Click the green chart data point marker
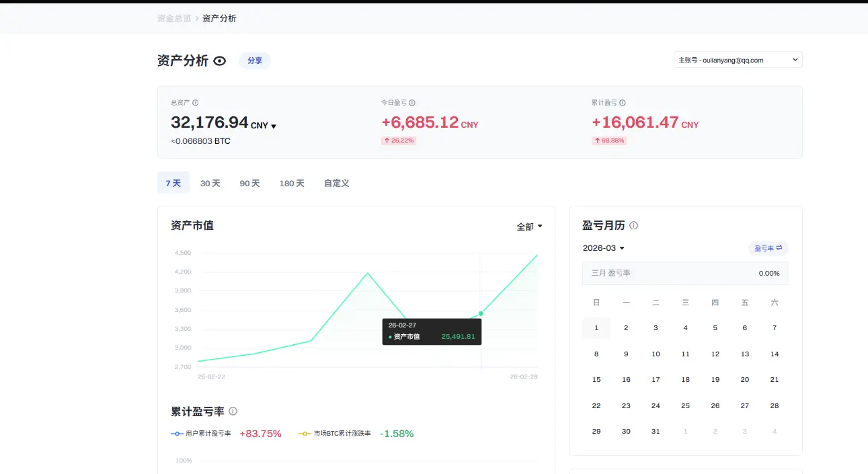 (481, 314)
